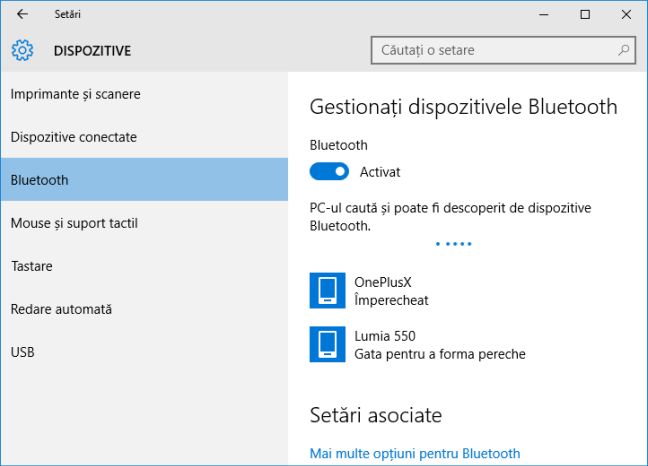Turn off the Bluetooth toggle switch
This screenshot has height=466, width=648.
click(x=329, y=172)
